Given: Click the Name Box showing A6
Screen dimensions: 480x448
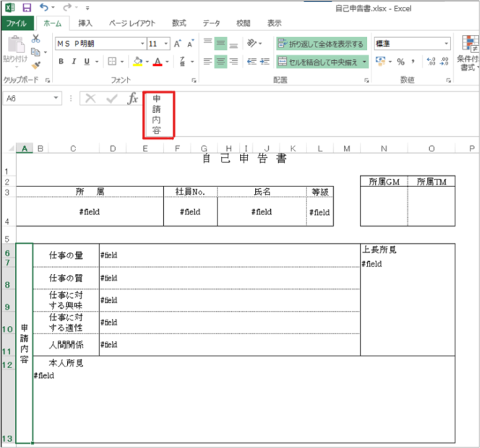Looking at the screenshot, I should [x=32, y=98].
